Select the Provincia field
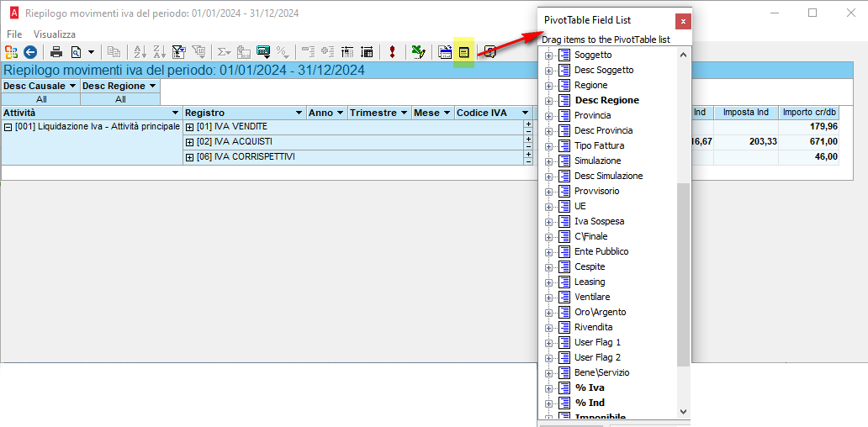868x427 pixels. click(593, 116)
